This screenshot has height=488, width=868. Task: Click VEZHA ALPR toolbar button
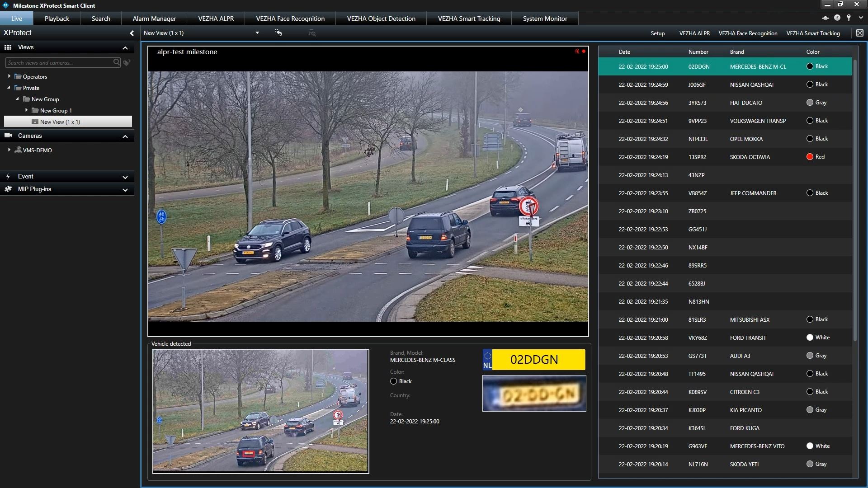(694, 33)
